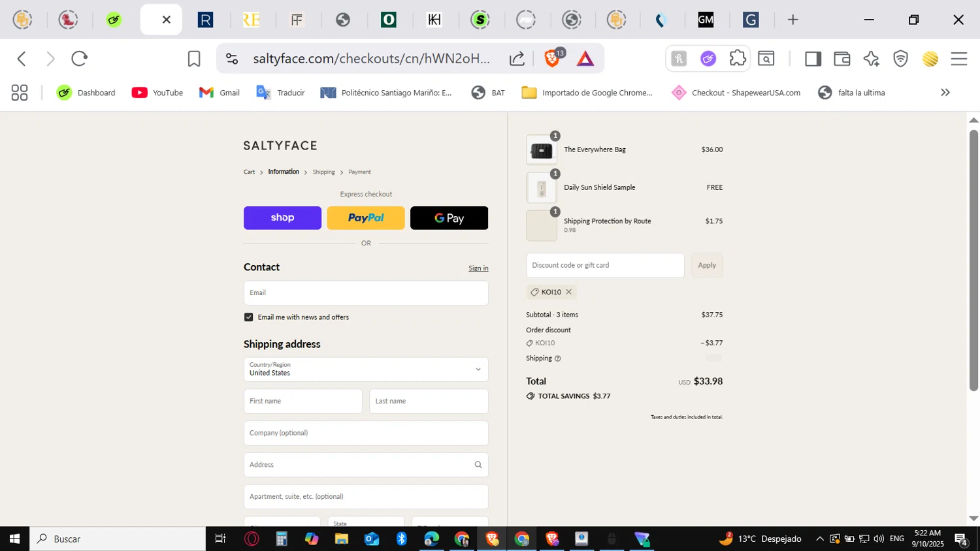
Task: Open a new browser tab with plus
Action: 792,20
